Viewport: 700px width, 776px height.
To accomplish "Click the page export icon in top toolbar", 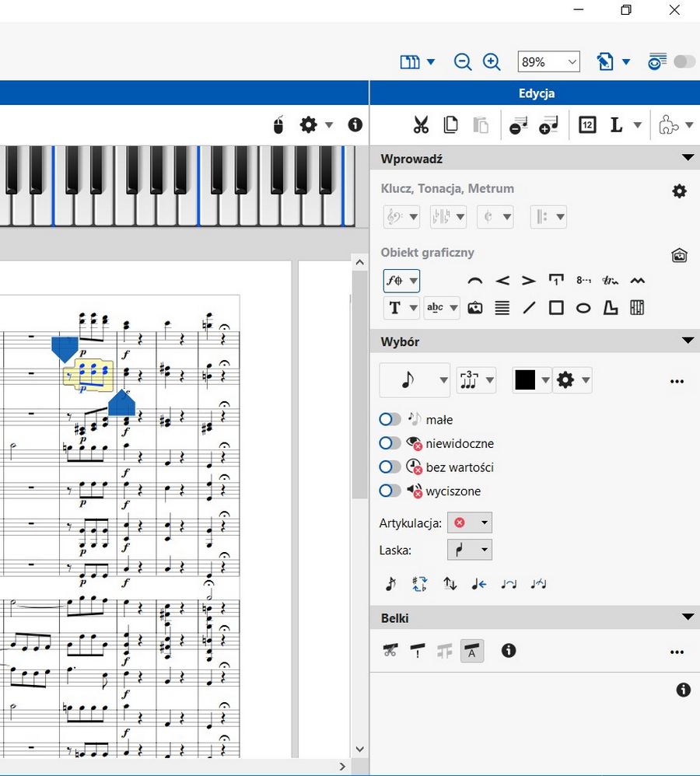I will click(x=605, y=62).
